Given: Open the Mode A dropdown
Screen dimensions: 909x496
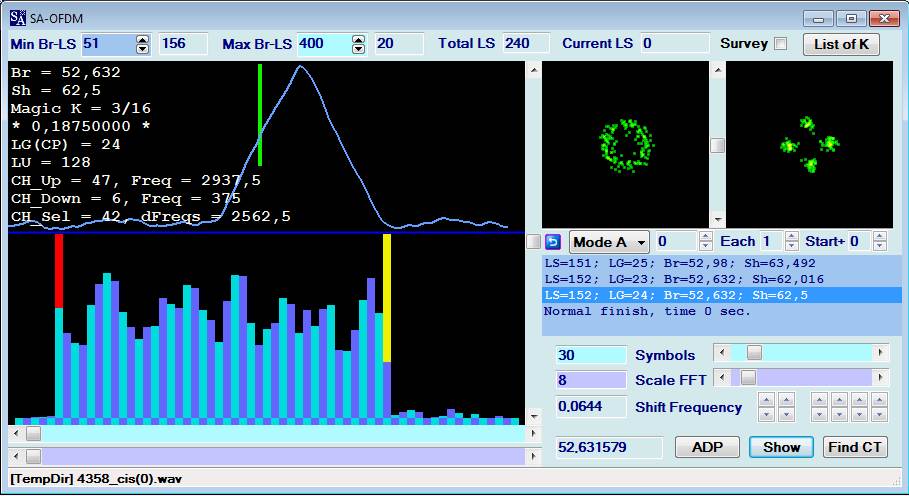Looking at the screenshot, I should pos(609,242).
